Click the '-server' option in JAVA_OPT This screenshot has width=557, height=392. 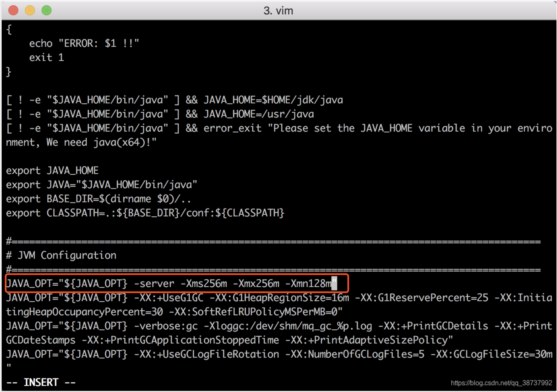coord(154,283)
